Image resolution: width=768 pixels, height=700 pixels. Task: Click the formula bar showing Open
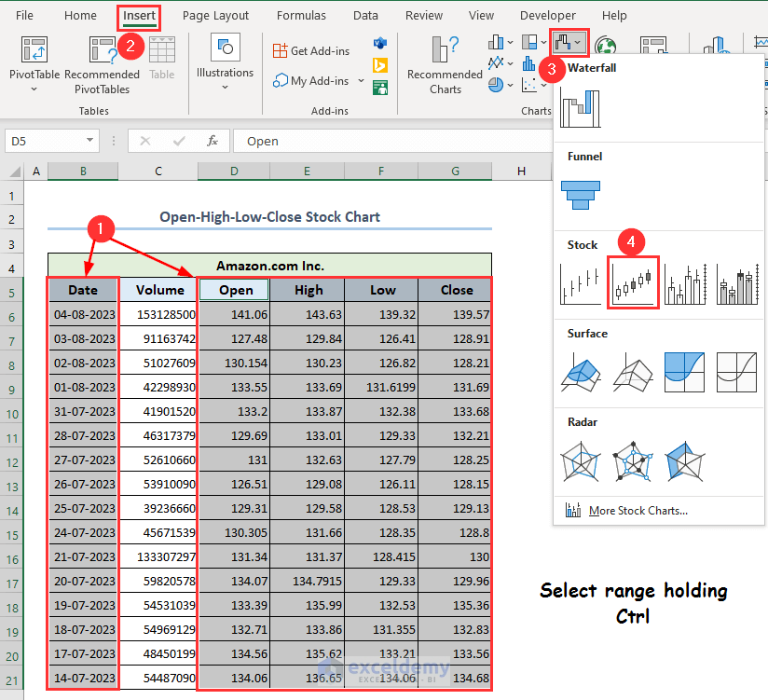tap(393, 141)
